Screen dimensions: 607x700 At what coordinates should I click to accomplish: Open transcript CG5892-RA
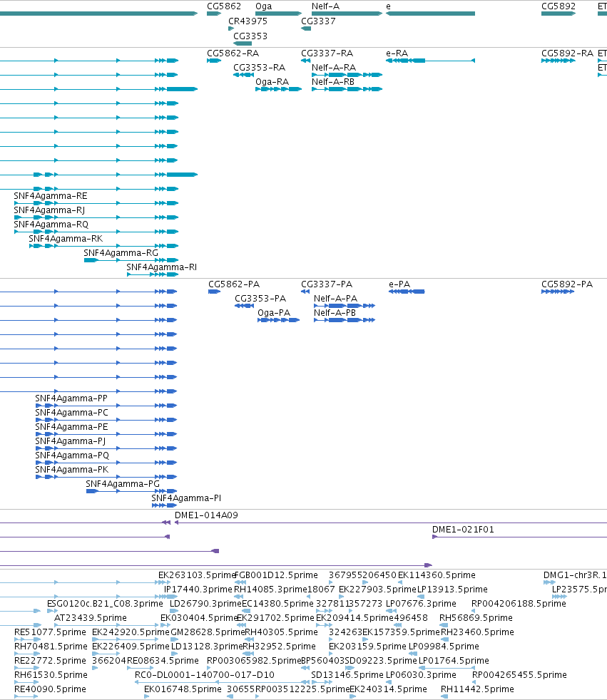coord(567,53)
